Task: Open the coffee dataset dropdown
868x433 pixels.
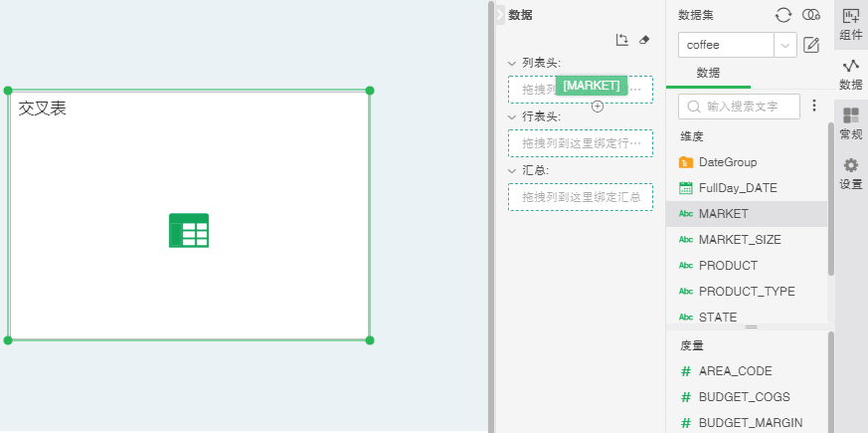Action: [784, 45]
